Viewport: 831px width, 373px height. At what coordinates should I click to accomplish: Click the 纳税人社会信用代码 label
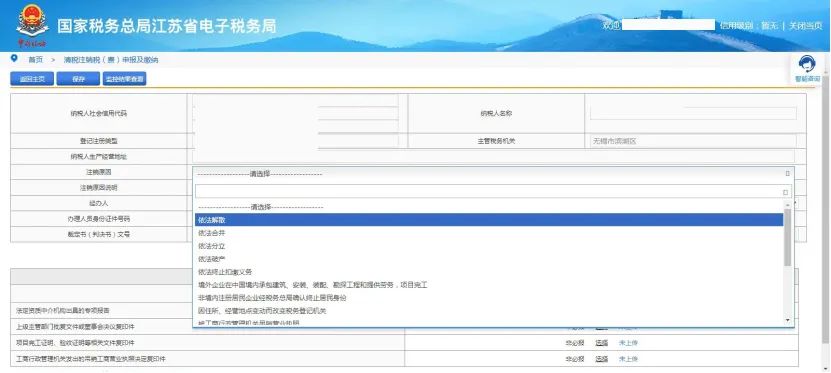click(x=99, y=113)
